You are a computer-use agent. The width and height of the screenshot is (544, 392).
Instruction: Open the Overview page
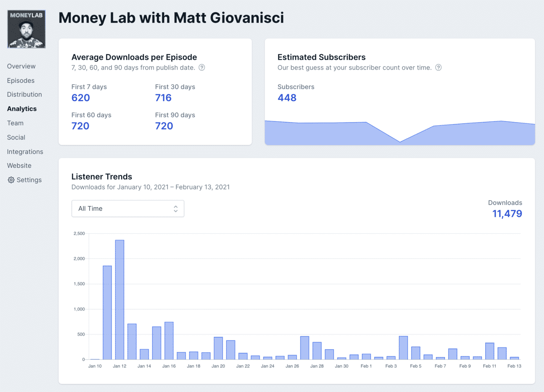click(x=21, y=66)
